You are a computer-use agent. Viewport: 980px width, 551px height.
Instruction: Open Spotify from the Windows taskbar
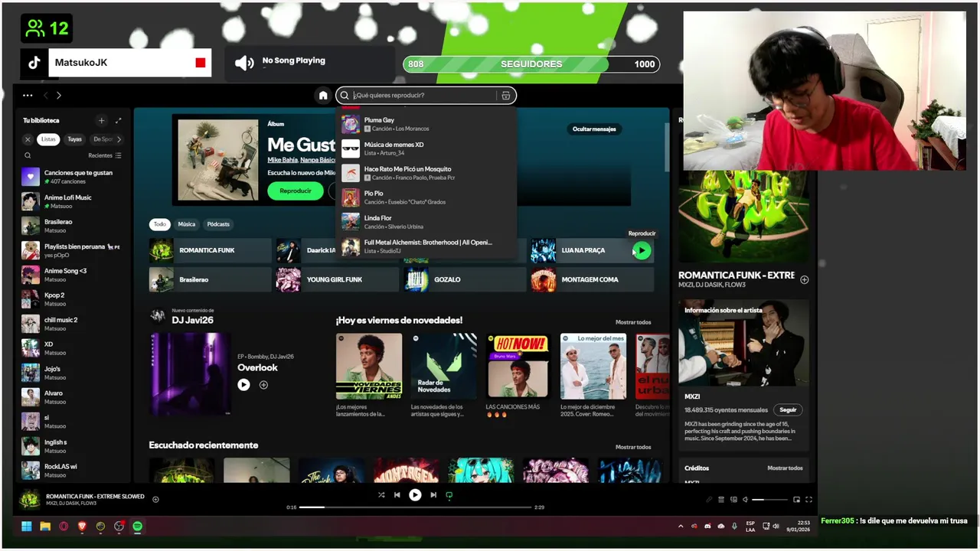(x=137, y=527)
